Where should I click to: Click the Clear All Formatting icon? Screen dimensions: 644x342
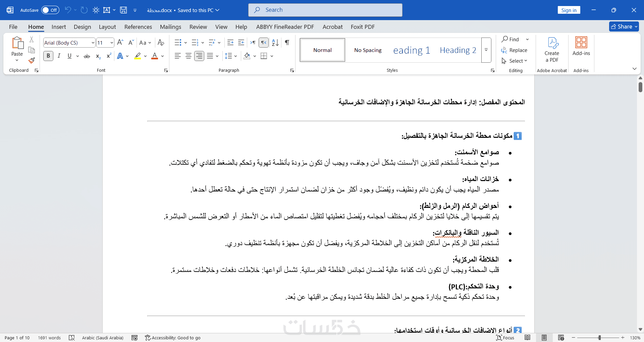(161, 43)
